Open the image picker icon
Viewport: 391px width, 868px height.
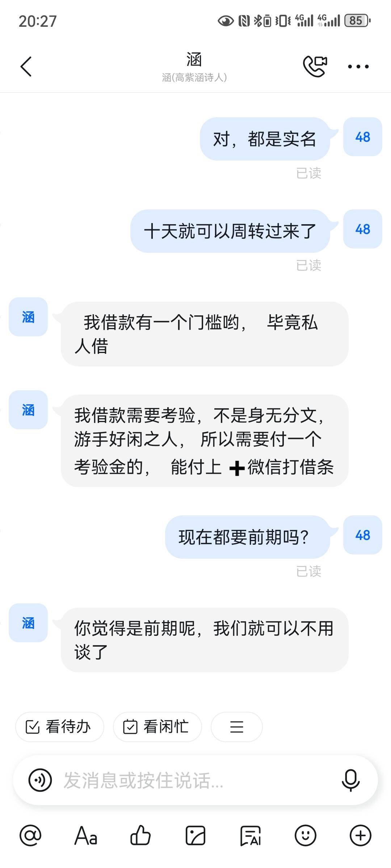pos(195,835)
